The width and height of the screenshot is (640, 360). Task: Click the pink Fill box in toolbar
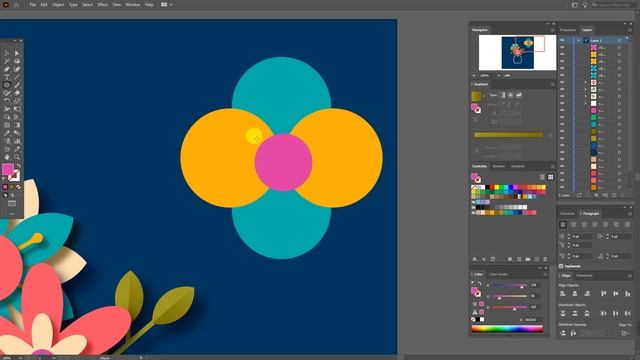point(7,169)
